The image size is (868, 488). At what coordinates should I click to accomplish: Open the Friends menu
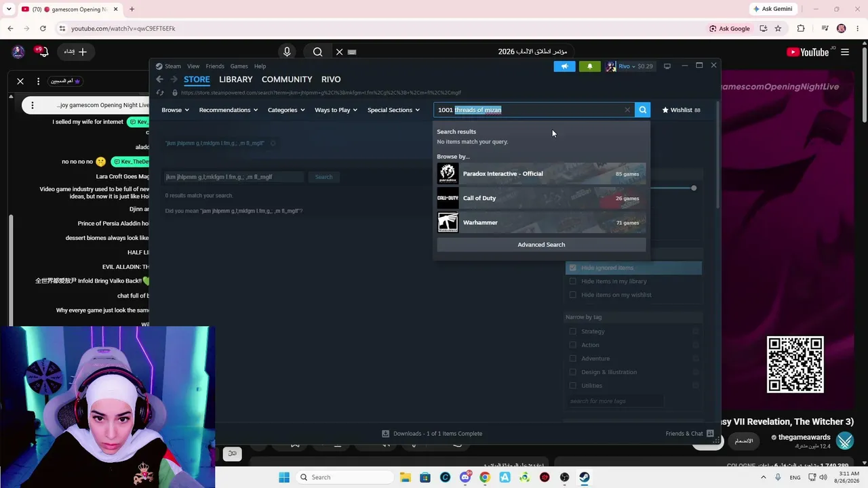coord(215,66)
